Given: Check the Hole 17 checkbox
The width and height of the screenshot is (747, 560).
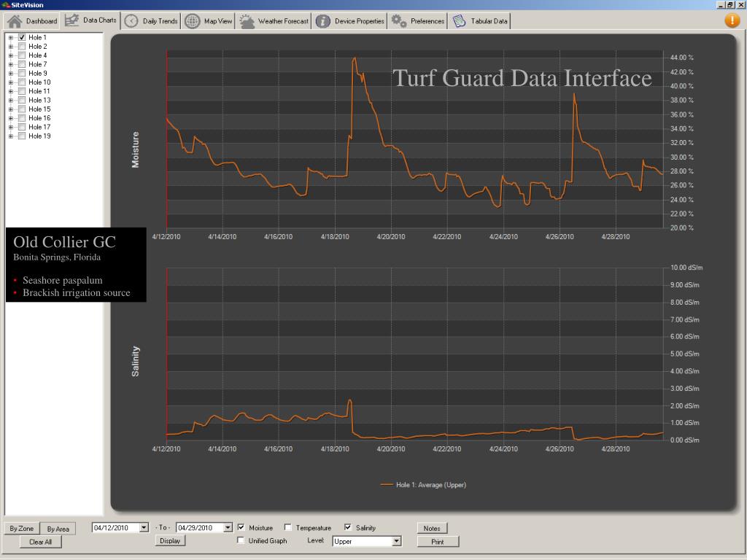Looking at the screenshot, I should (22, 127).
